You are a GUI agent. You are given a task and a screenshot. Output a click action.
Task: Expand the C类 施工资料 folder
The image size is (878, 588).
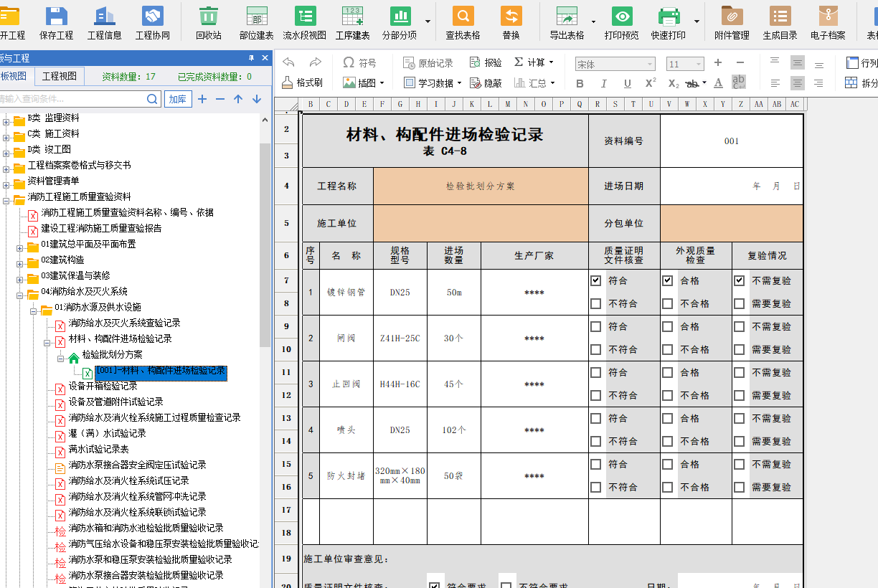tap(6, 137)
